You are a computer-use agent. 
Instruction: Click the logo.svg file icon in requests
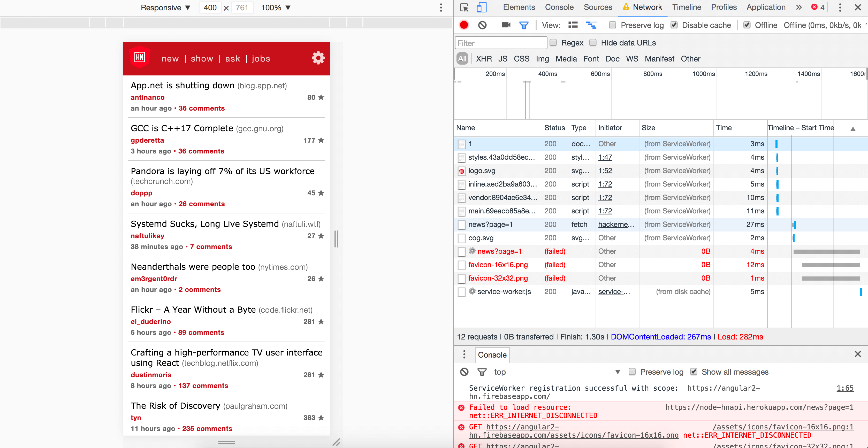point(462,171)
